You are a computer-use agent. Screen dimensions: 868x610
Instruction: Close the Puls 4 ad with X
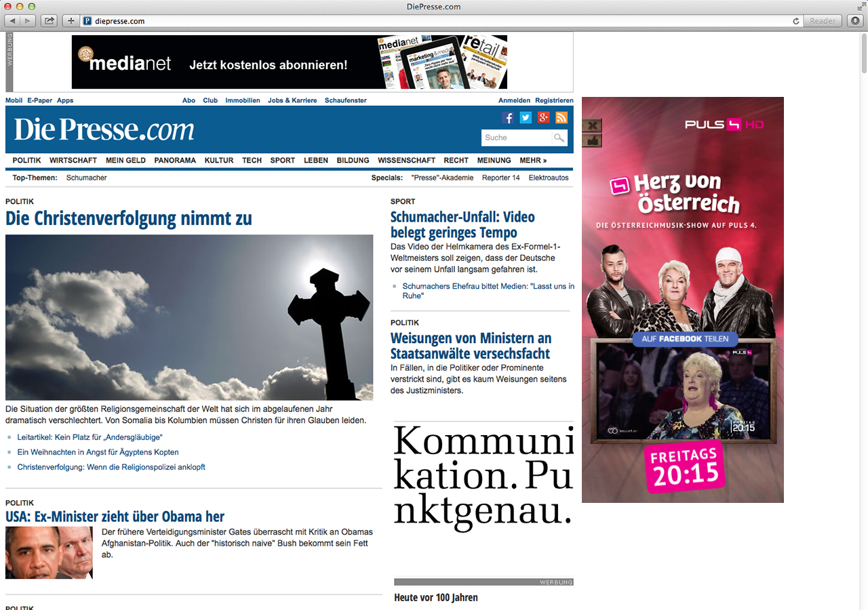592,125
